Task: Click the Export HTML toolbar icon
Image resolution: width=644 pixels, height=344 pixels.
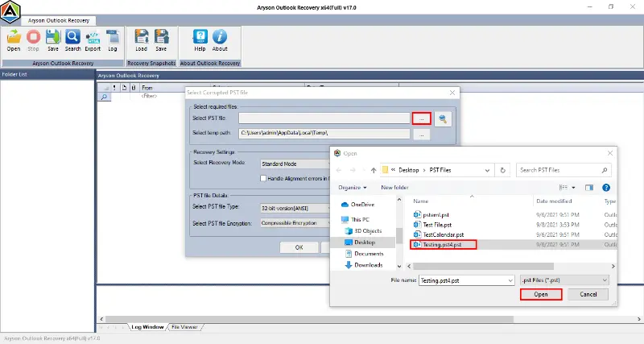Action: click(x=93, y=40)
